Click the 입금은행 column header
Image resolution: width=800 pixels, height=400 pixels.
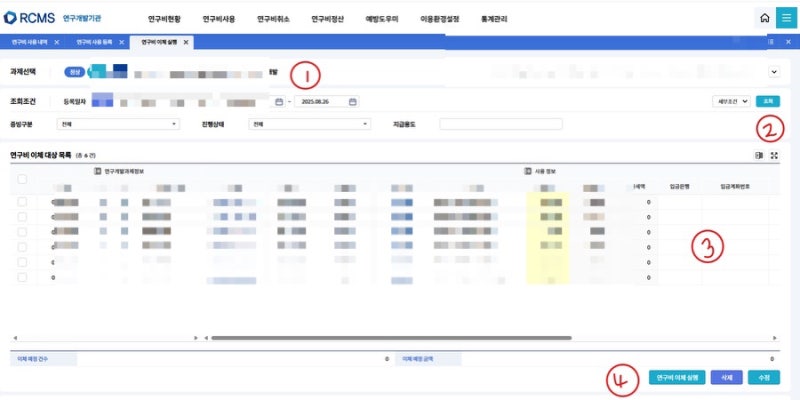[x=679, y=187]
